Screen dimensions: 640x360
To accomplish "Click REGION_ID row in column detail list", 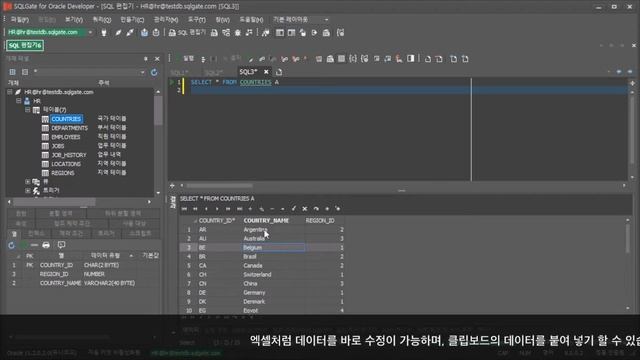I will [83, 274].
